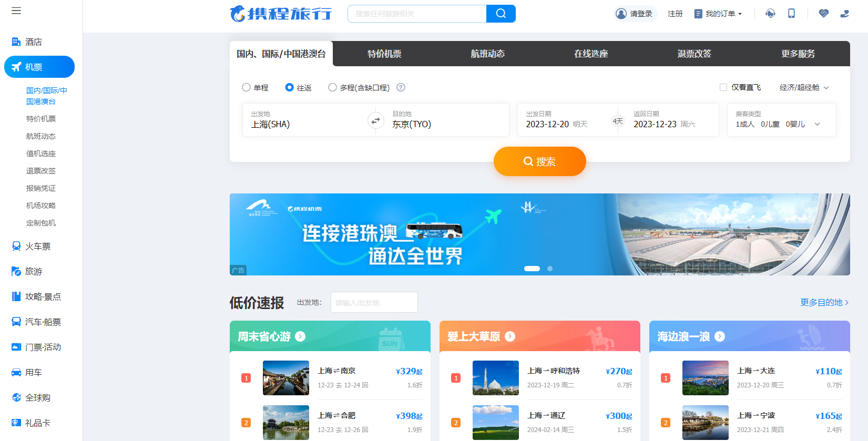Open sidebar sub-link 退票改签

coord(41,171)
